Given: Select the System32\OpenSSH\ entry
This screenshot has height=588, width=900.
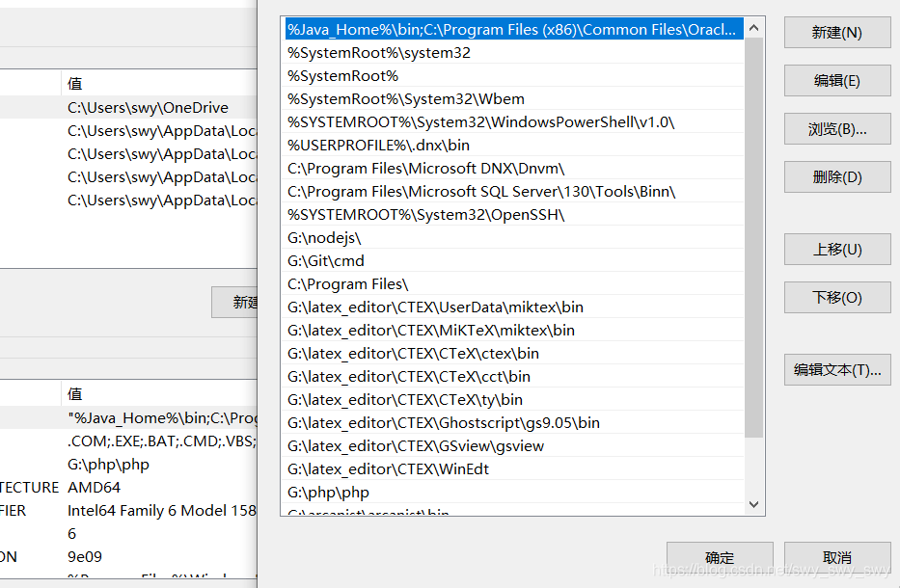Looking at the screenshot, I should pos(514,215).
